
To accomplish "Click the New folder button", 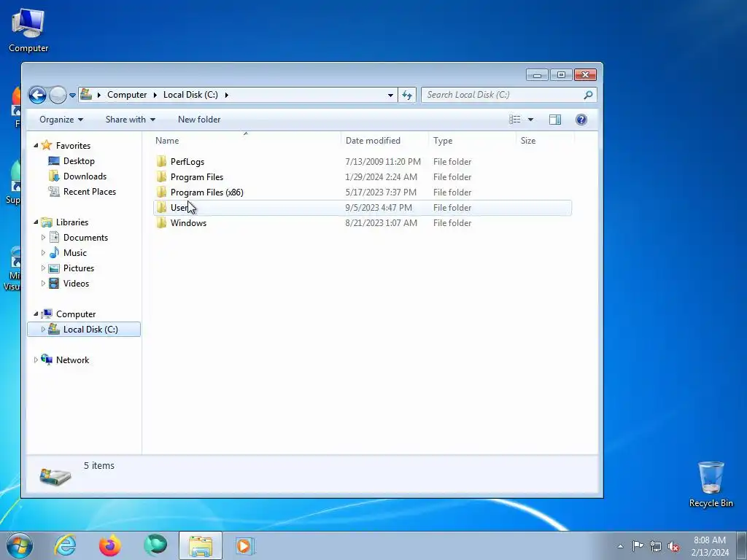I will pyautogui.click(x=199, y=120).
